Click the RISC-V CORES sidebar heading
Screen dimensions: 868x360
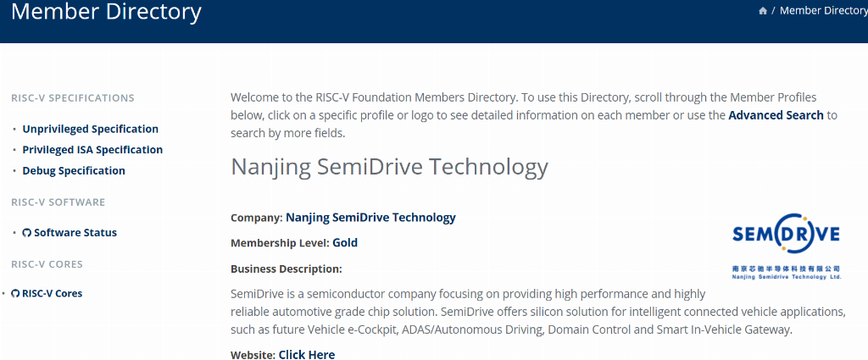click(x=47, y=264)
